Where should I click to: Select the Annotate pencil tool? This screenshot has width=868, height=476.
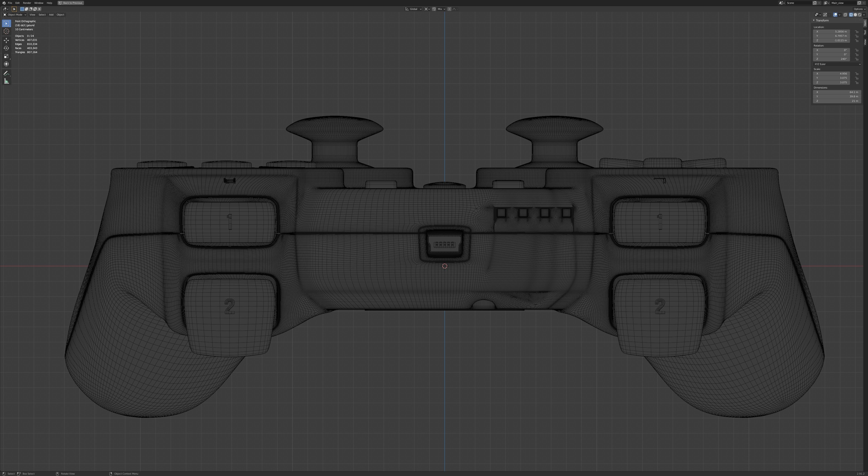[x=6, y=73]
